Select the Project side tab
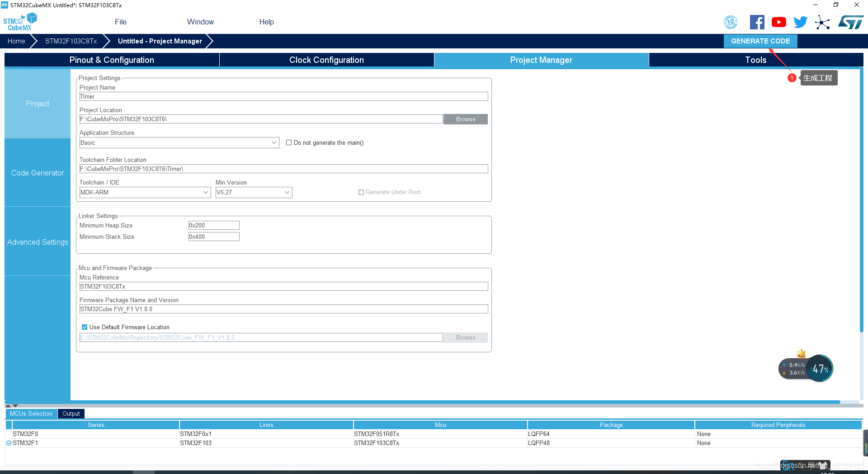 [38, 104]
